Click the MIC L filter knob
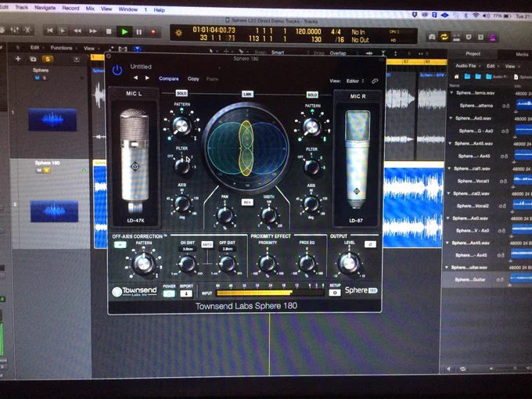 pos(182,166)
